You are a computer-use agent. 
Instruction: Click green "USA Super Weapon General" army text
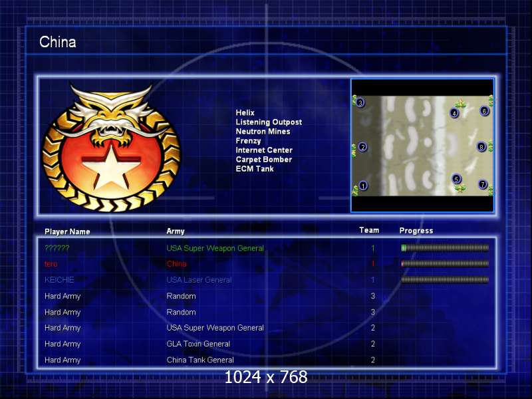pos(215,248)
